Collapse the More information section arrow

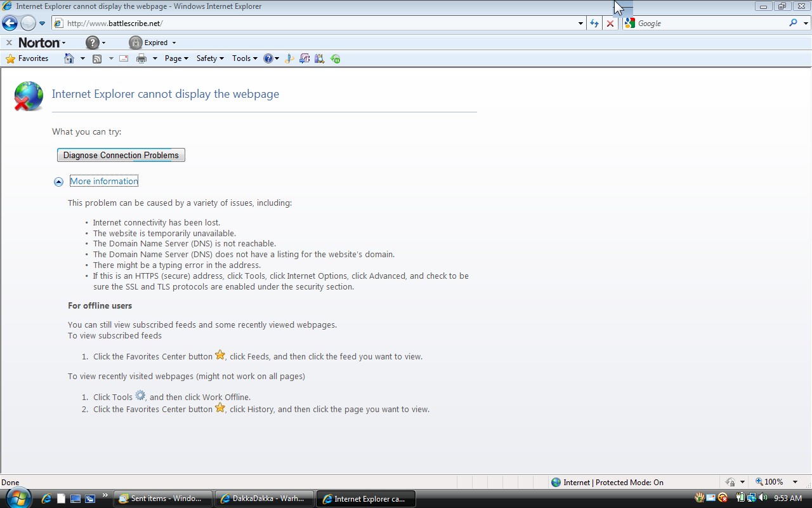58,182
